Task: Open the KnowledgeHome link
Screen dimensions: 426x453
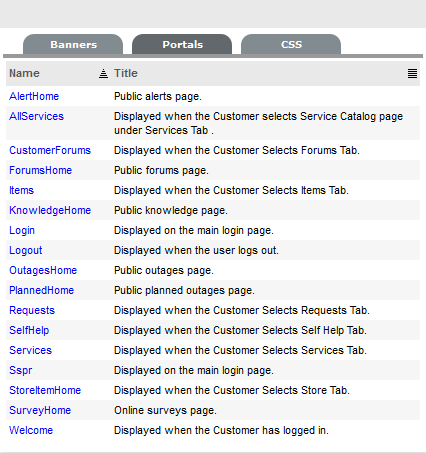Action: [50, 210]
